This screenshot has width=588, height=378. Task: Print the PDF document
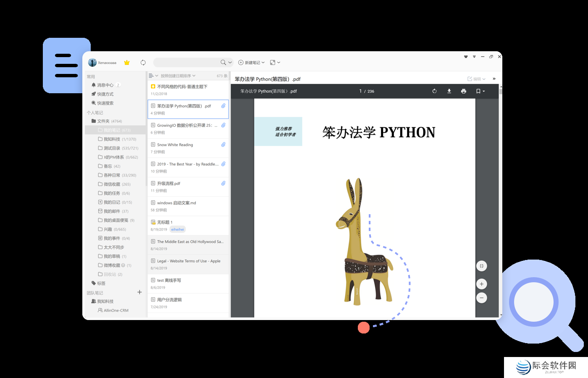pos(463,91)
